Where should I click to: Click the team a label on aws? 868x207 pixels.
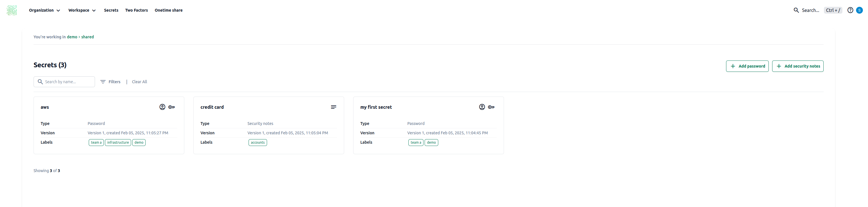point(96,143)
